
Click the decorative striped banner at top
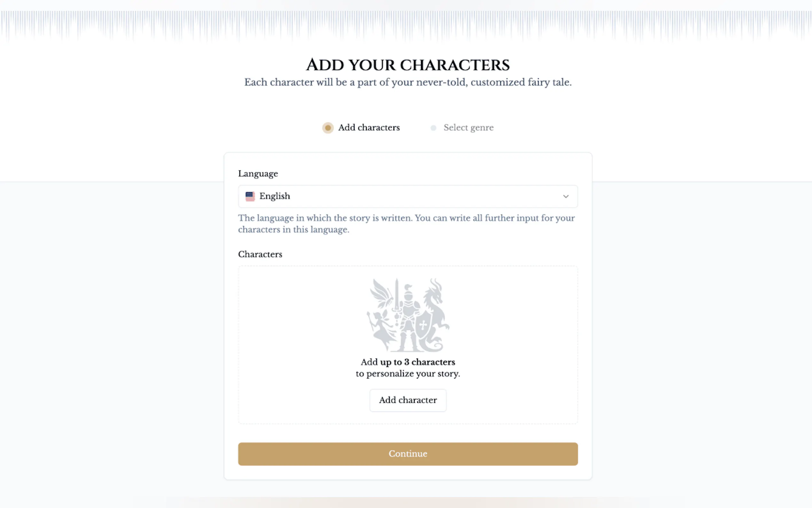pyautogui.click(x=406, y=25)
